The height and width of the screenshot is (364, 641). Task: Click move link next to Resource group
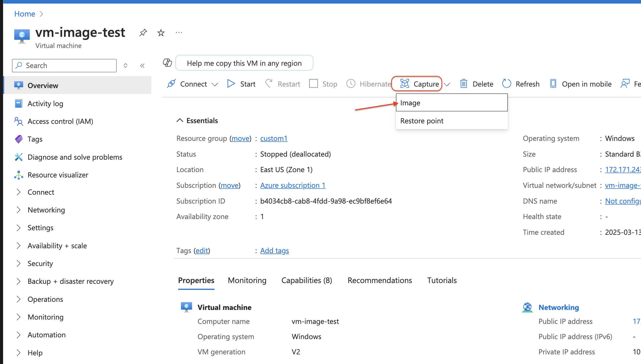click(240, 138)
